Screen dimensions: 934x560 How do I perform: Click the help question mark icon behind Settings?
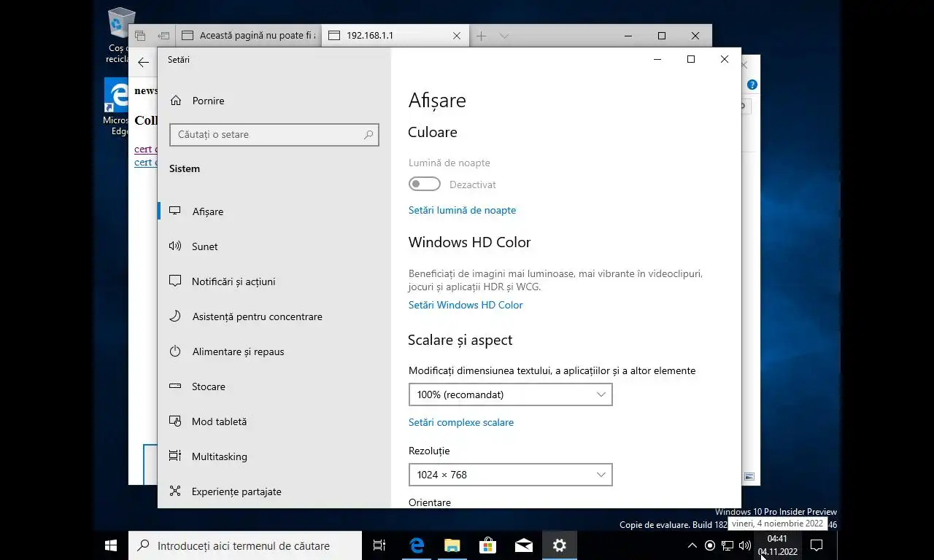coord(752,85)
